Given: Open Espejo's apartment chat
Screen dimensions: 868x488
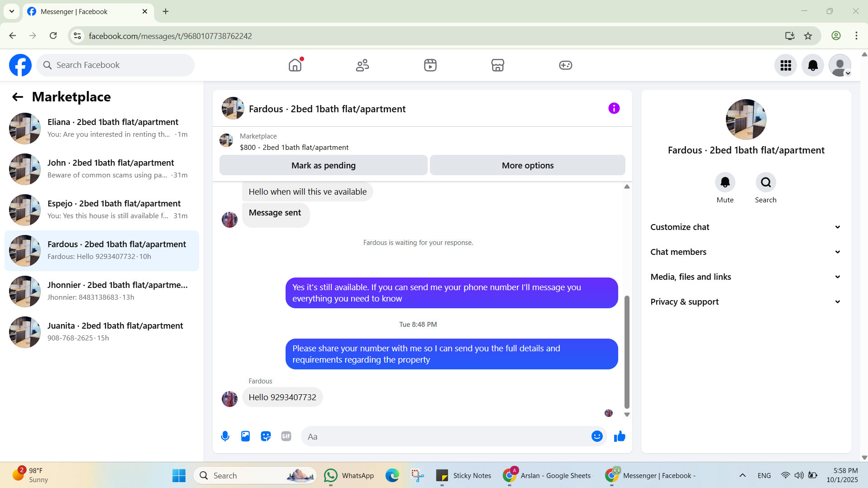Looking at the screenshot, I should [x=102, y=210].
